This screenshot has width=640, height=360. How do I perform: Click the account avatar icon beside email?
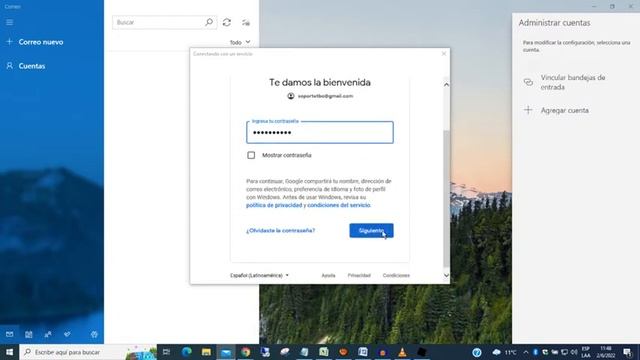[291, 96]
